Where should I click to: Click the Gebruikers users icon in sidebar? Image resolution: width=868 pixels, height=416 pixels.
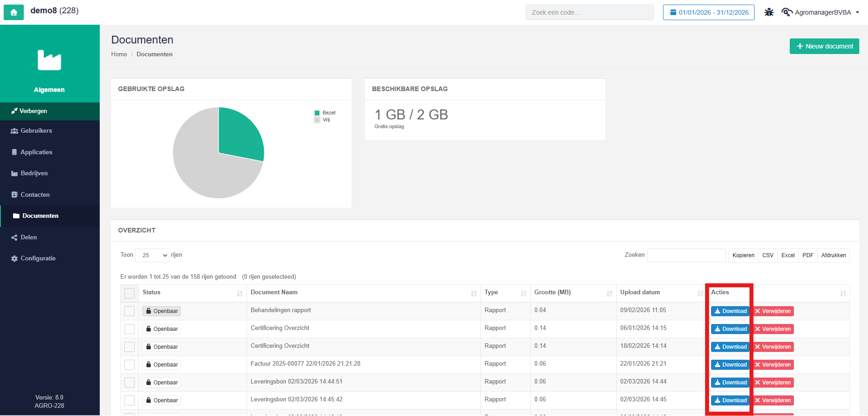15,131
